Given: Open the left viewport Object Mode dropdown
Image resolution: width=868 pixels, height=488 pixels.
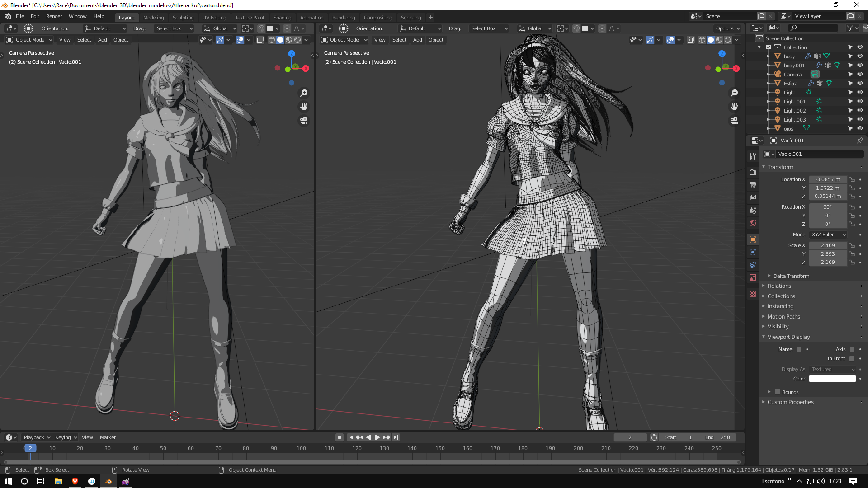Looking at the screenshot, I should tap(30, 40).
